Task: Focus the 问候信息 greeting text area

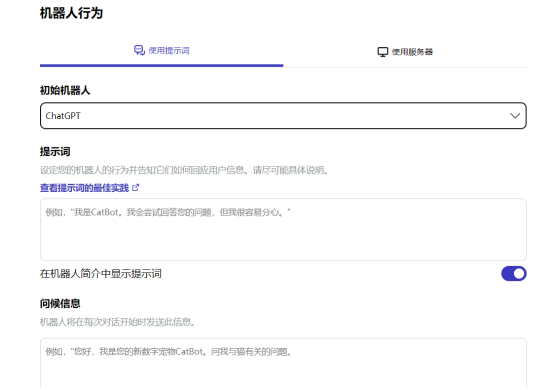Action: click(x=283, y=364)
